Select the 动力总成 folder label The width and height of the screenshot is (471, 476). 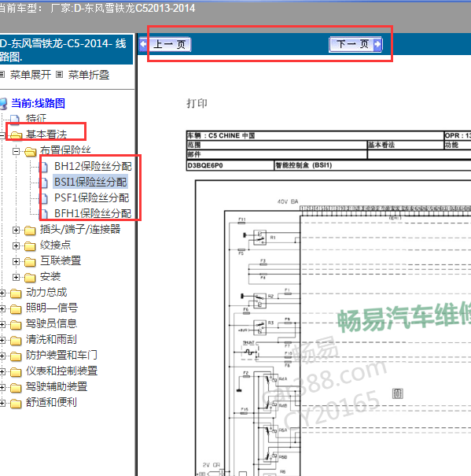[x=46, y=293]
